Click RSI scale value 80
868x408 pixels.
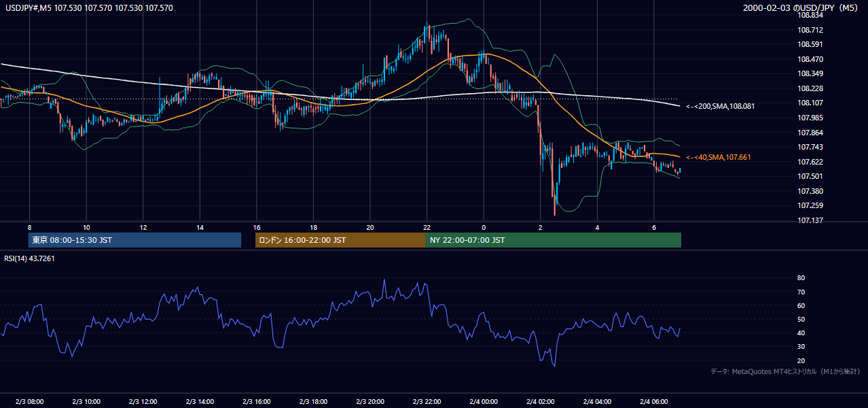pos(801,278)
